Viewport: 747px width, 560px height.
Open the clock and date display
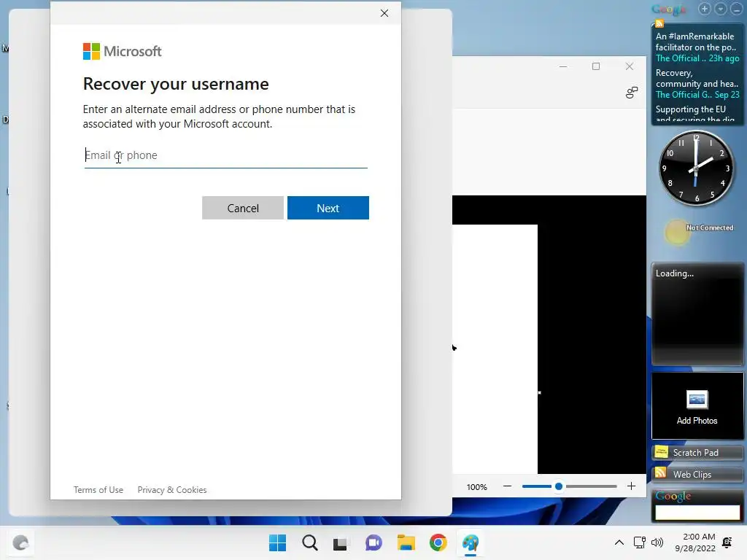[x=695, y=542]
